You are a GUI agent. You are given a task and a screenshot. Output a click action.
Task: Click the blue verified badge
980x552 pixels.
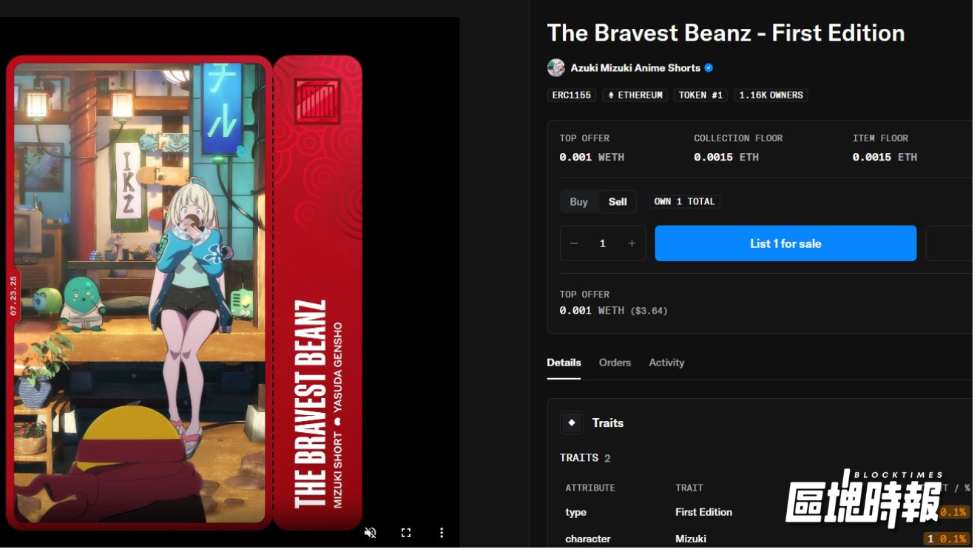709,68
